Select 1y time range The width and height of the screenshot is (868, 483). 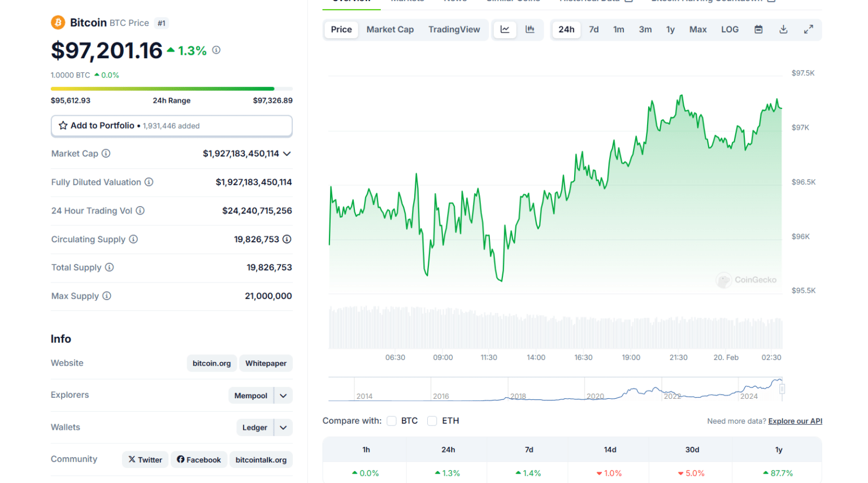click(x=670, y=29)
